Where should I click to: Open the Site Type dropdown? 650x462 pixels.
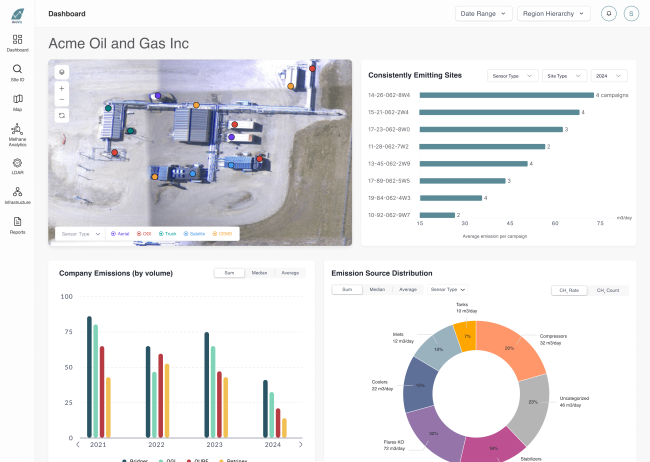tap(564, 76)
